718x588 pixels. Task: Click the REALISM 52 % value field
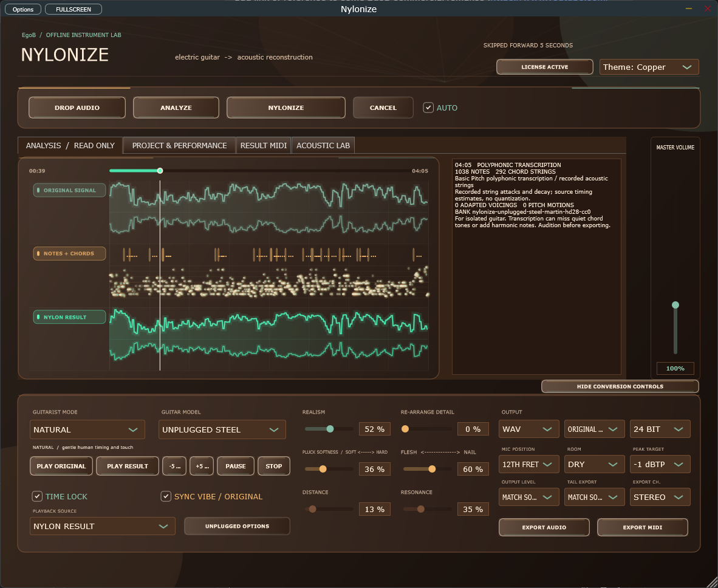pos(375,429)
